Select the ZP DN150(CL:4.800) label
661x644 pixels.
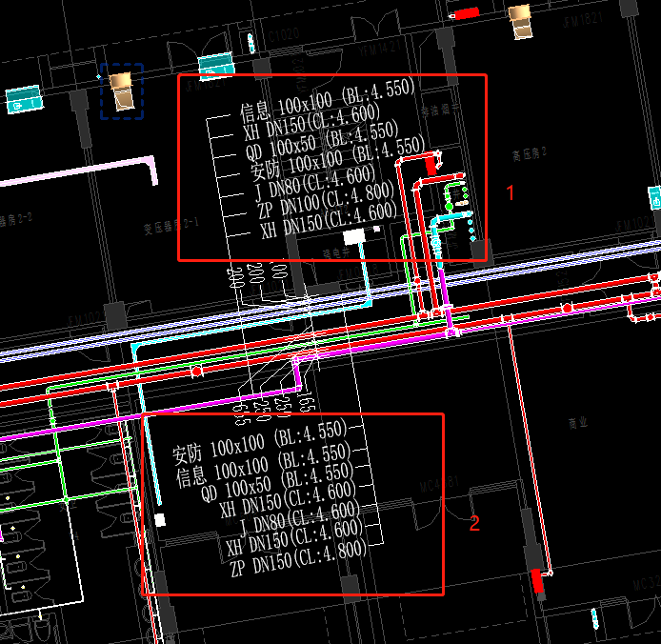coord(297,570)
